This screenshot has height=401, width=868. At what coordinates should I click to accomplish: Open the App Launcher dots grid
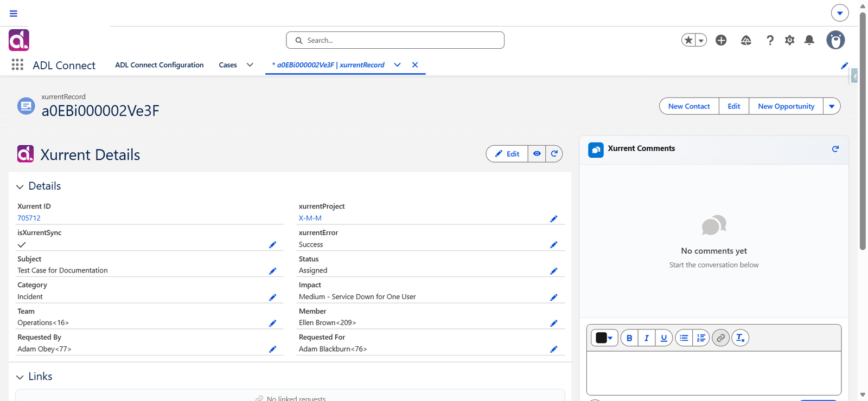[17, 65]
